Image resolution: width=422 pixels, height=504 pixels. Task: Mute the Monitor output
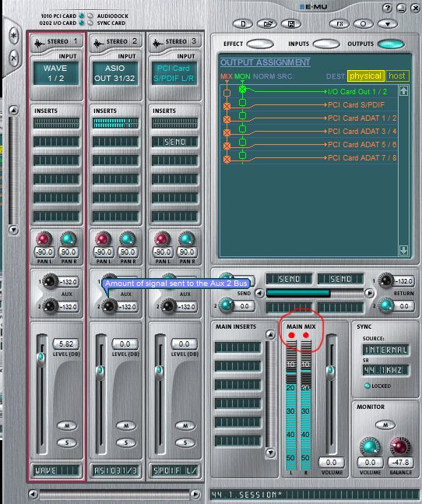point(385,425)
